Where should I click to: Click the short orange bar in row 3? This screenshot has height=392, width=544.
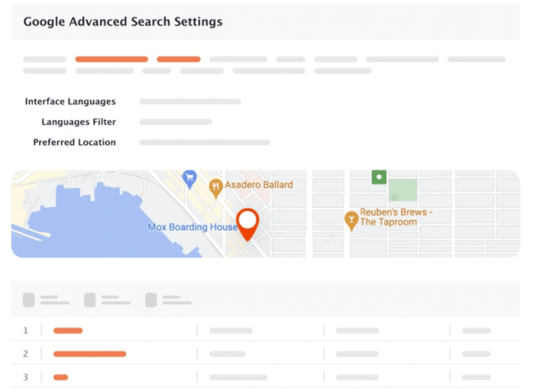pyautogui.click(x=61, y=377)
